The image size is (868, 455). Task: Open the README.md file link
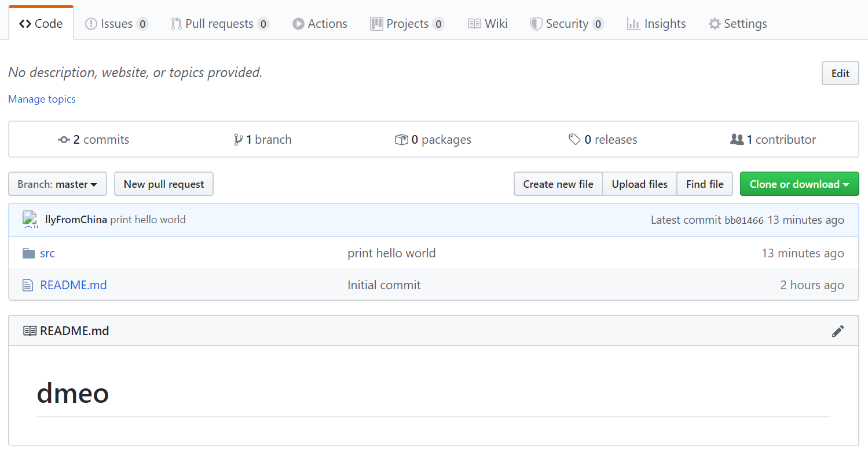coord(74,285)
